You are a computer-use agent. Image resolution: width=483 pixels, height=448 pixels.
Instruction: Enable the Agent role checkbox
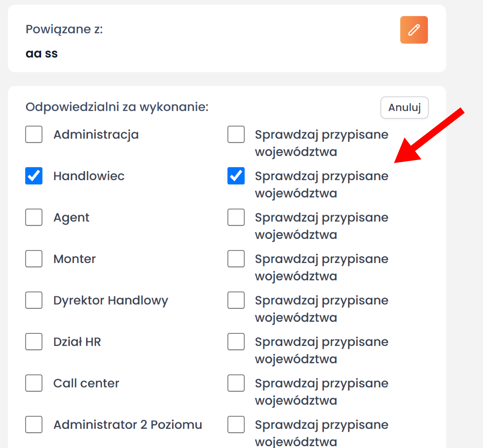(34, 217)
